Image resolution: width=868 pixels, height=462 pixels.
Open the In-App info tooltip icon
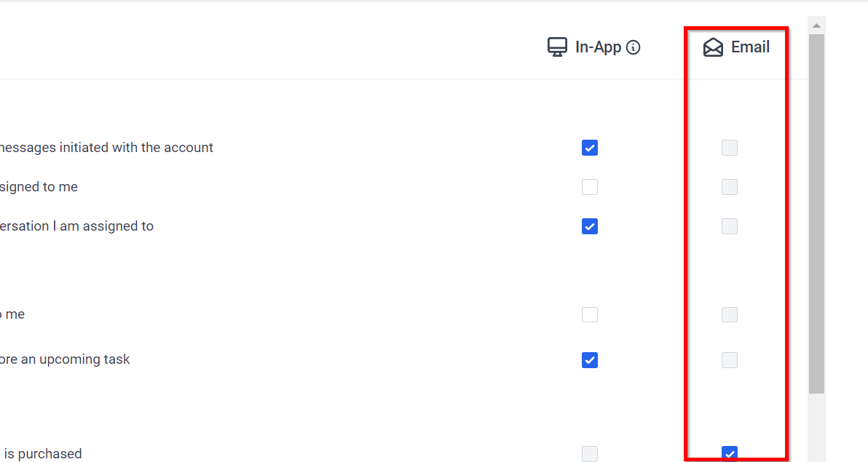point(634,47)
